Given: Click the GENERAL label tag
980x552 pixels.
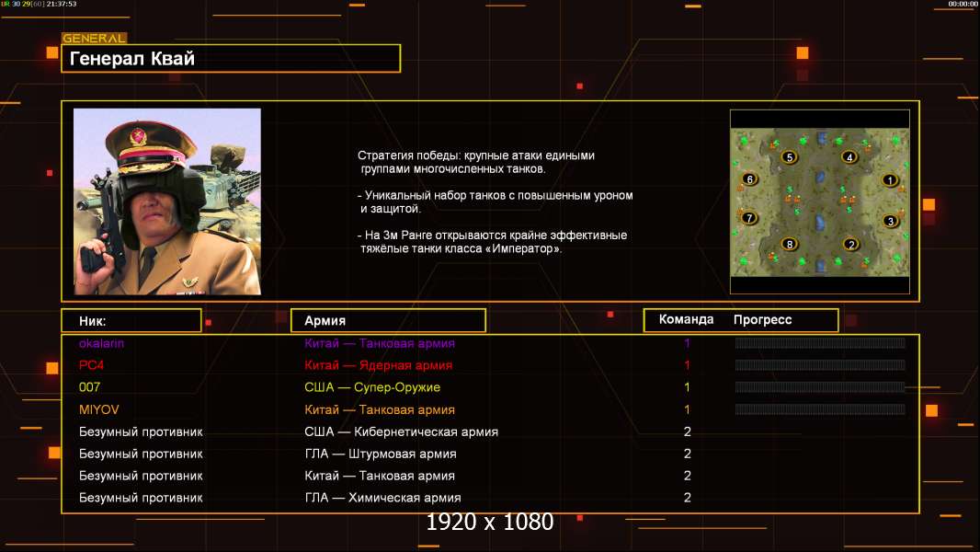Looking at the screenshot, I should point(94,38).
